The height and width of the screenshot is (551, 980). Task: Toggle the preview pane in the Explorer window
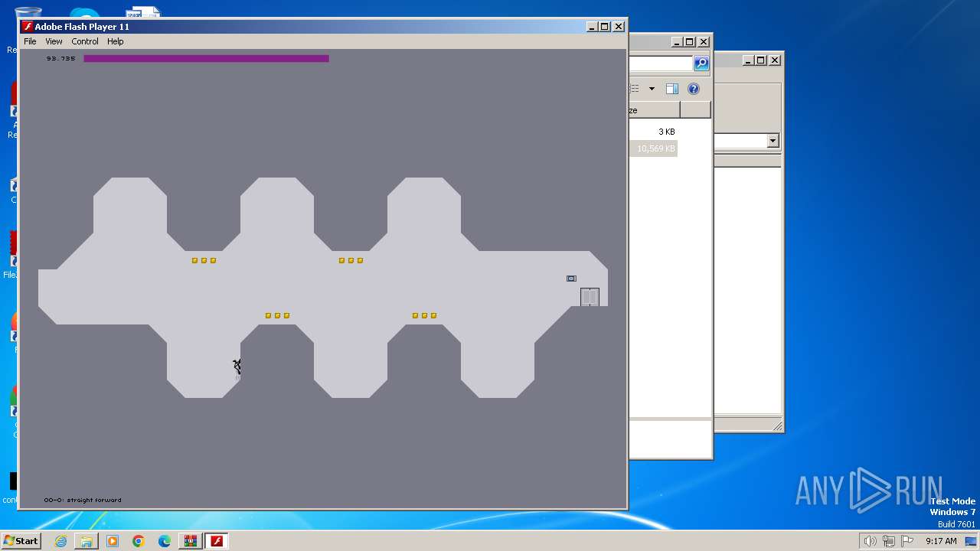tap(671, 89)
